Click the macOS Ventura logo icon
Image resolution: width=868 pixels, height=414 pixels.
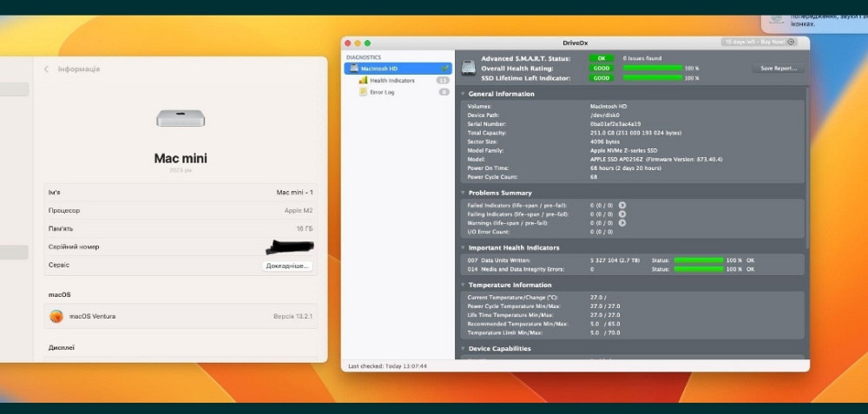56,316
